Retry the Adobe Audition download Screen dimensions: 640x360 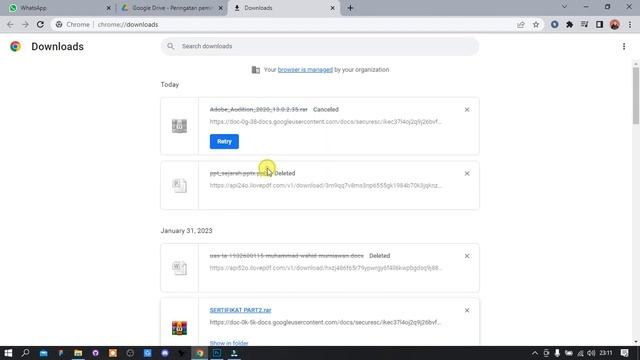click(x=224, y=142)
